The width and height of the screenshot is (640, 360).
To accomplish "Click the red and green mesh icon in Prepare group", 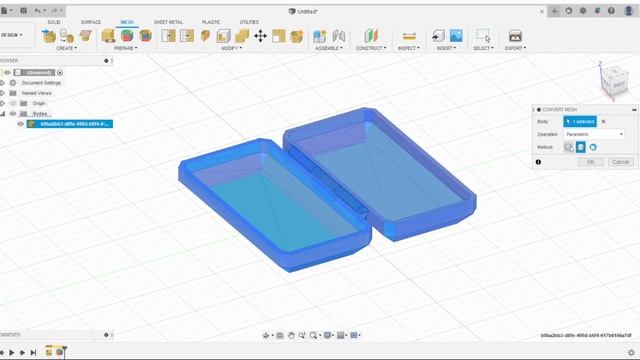I will click(127, 36).
